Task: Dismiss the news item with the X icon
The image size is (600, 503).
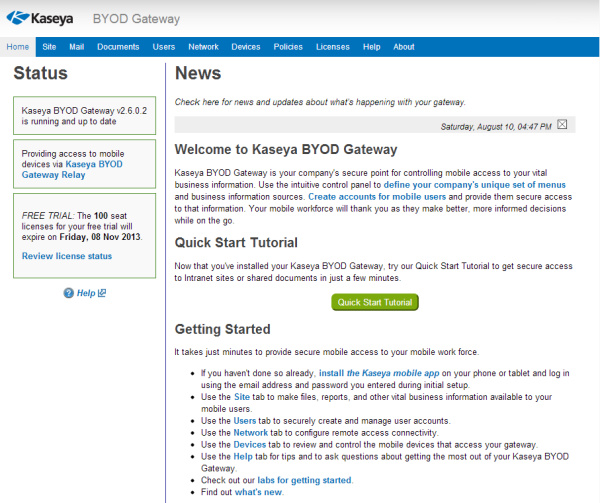Action: click(x=562, y=124)
